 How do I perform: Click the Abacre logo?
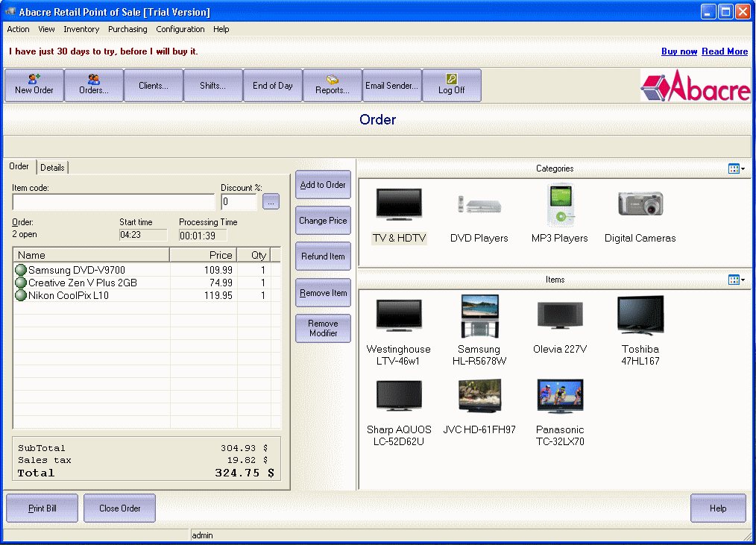pos(696,86)
